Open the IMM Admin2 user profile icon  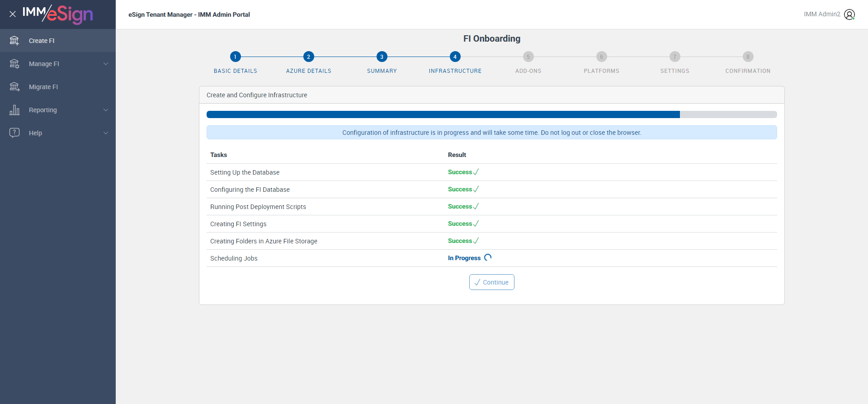point(849,14)
